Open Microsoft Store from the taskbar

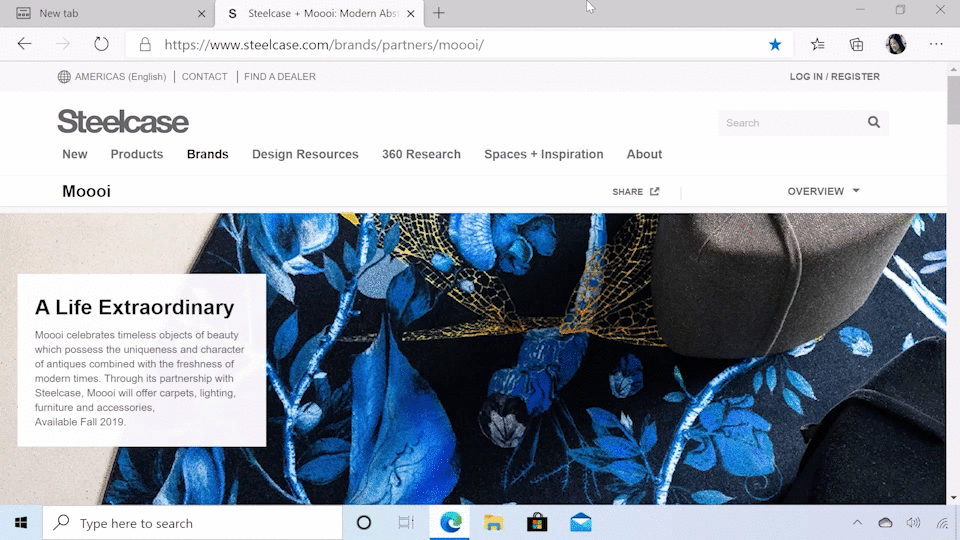[537, 523]
